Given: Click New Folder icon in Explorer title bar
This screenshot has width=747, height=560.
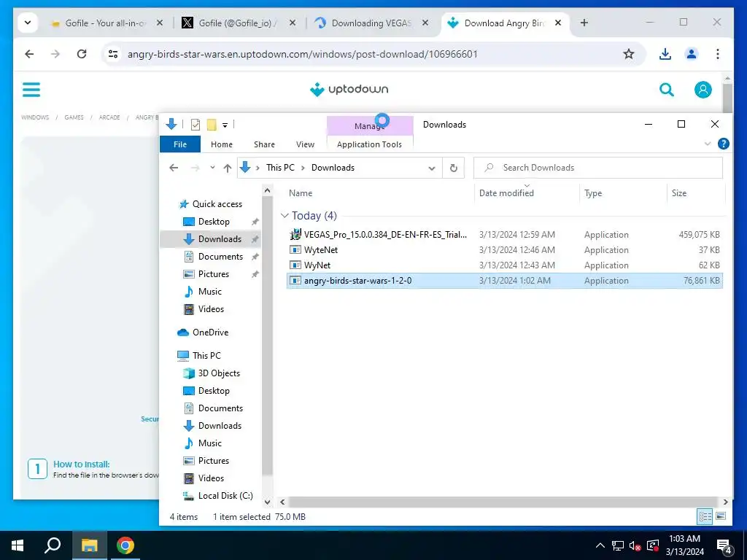Looking at the screenshot, I should click(x=212, y=125).
